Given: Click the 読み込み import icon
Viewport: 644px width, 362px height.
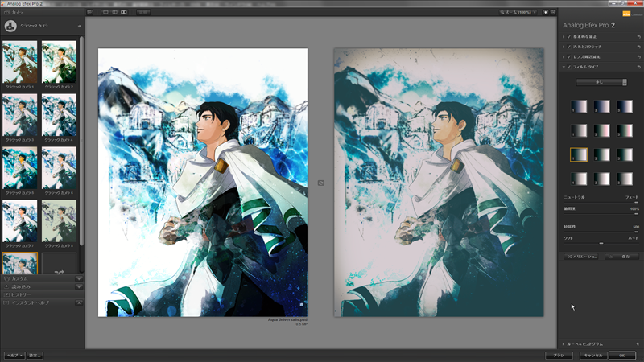Looking at the screenshot, I should (x=6, y=286).
